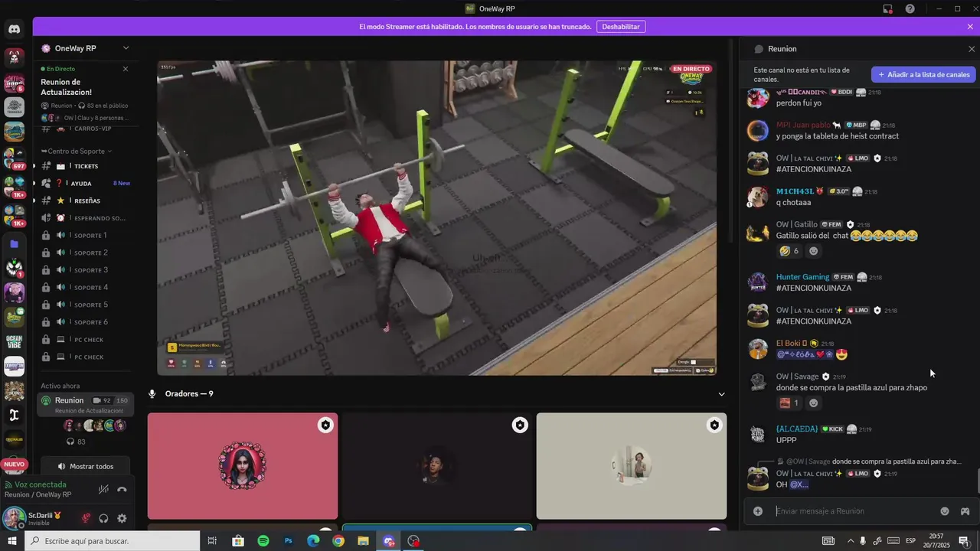This screenshot has height=551, width=980.
Task: Select the pink speaker tile with girl avatar
Action: coord(243,466)
